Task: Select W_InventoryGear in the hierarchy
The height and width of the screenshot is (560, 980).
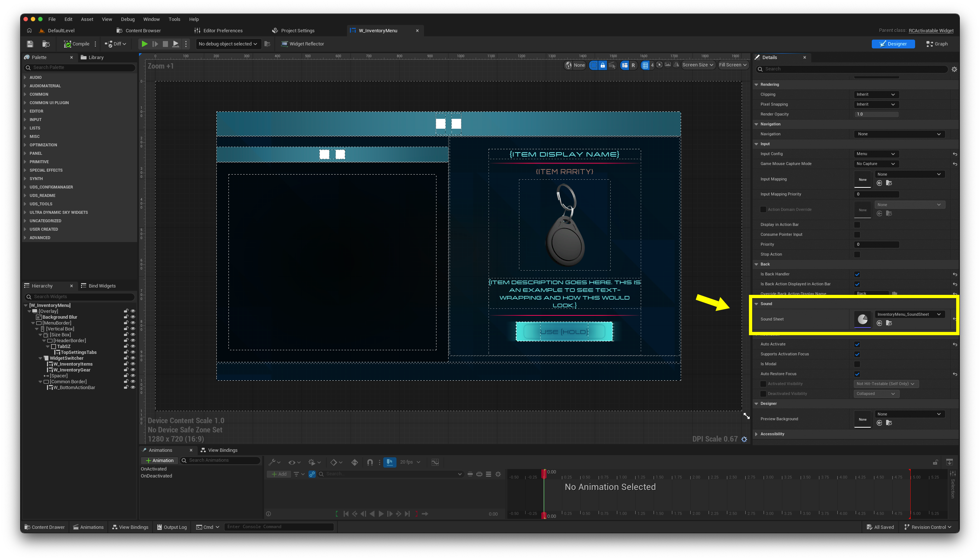Action: [72, 370]
